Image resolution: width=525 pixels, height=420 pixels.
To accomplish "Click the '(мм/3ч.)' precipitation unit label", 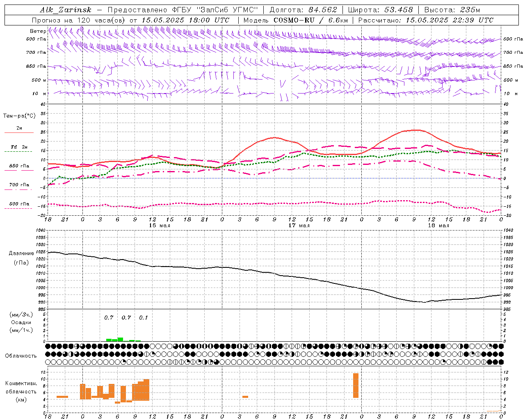I will [x=21, y=315].
